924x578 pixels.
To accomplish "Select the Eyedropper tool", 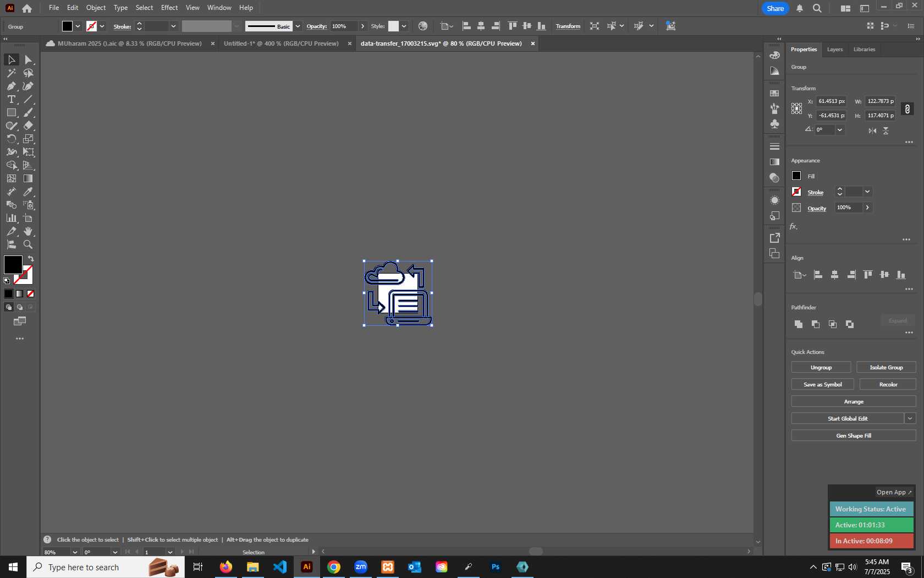I will (29, 192).
